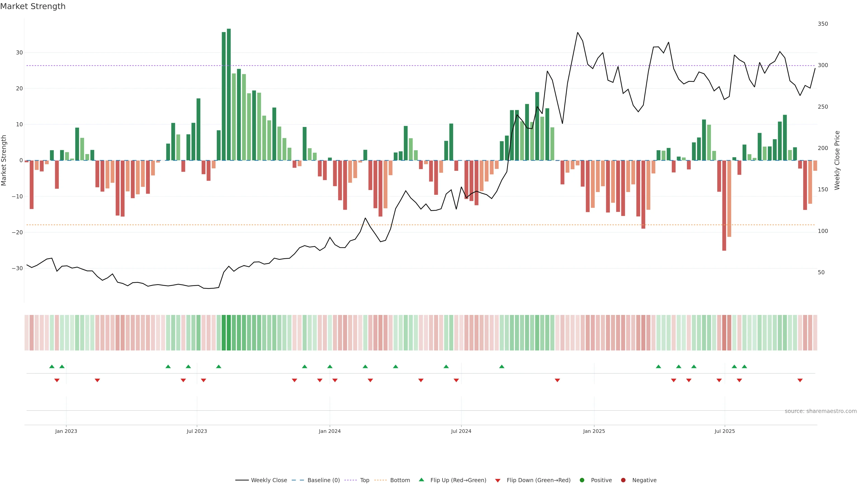
Task: Click the Jul 2023 x-axis label
Action: point(197,431)
